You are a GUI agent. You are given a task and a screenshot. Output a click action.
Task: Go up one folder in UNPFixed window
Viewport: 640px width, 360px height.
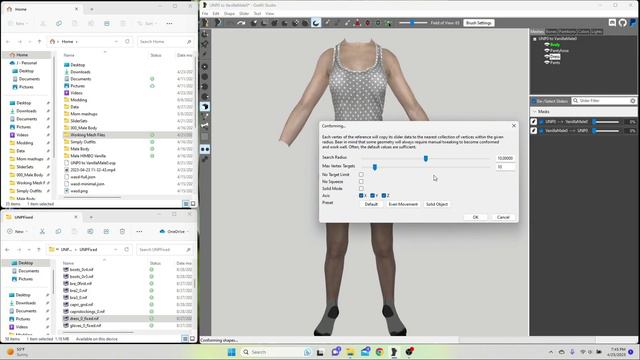[39, 249]
